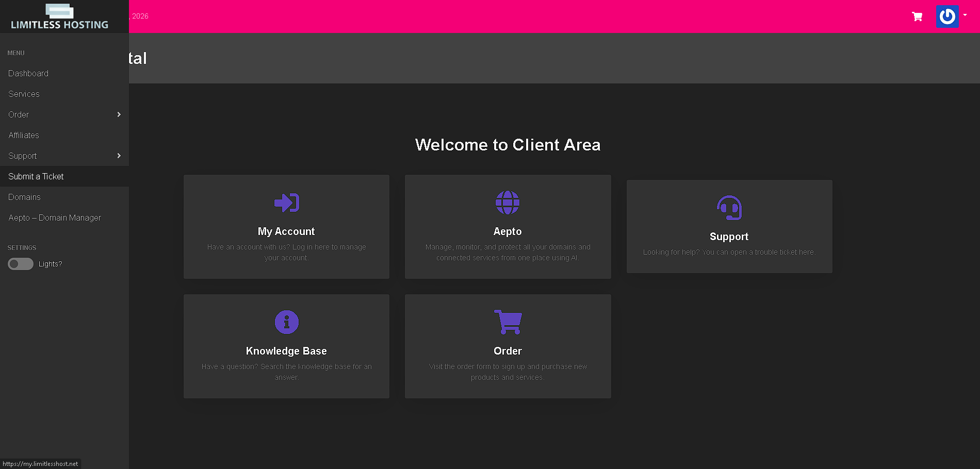The width and height of the screenshot is (980, 469).
Task: Open the Aepto card title
Action: 508,231
